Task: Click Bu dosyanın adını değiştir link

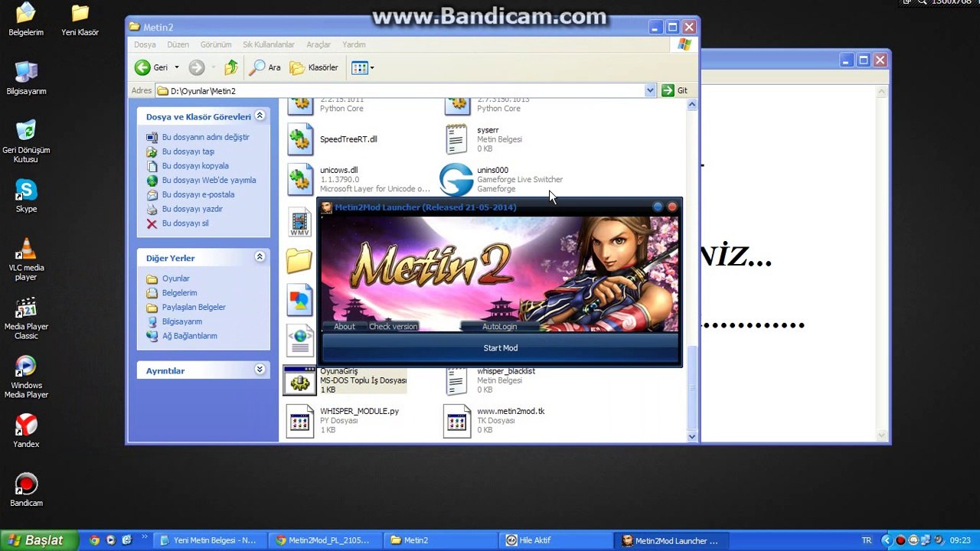Action: coord(205,137)
